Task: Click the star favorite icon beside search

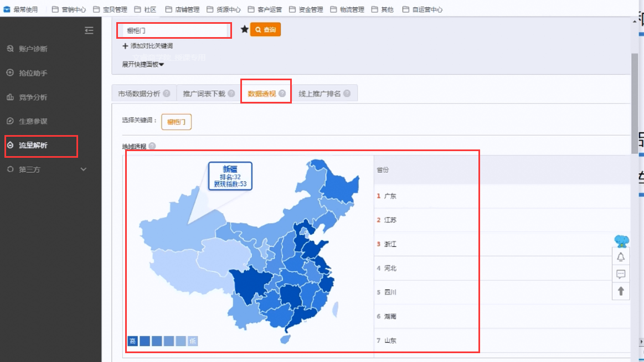Action: [244, 29]
